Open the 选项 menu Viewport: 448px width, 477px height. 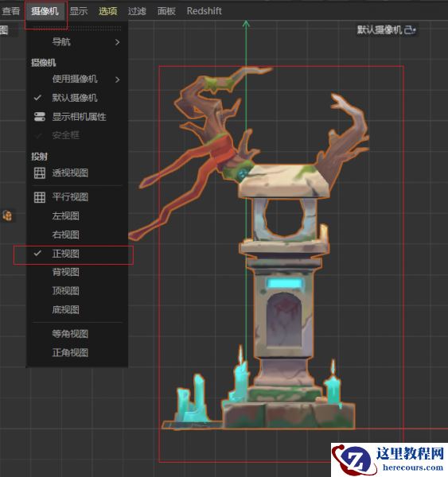[x=107, y=11]
